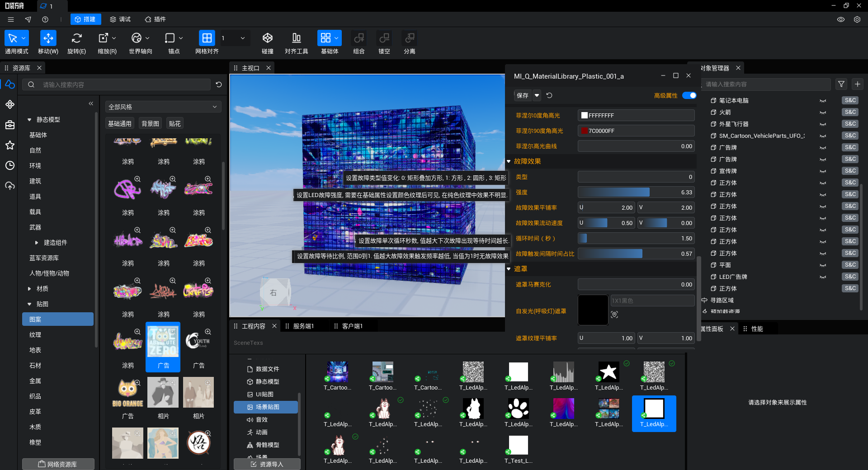Open the 网络资源库 button
This screenshot has height=470, width=868.
click(x=58, y=464)
